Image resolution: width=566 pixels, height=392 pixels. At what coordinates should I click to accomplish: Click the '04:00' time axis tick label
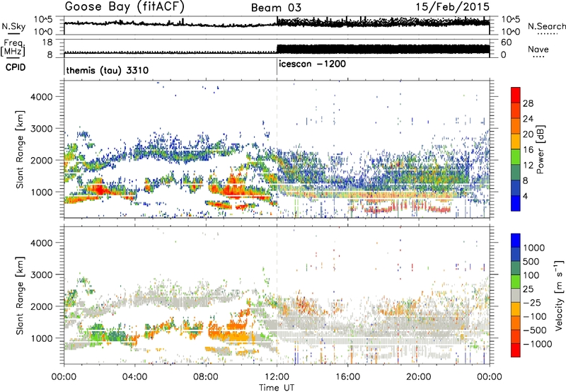135,377
